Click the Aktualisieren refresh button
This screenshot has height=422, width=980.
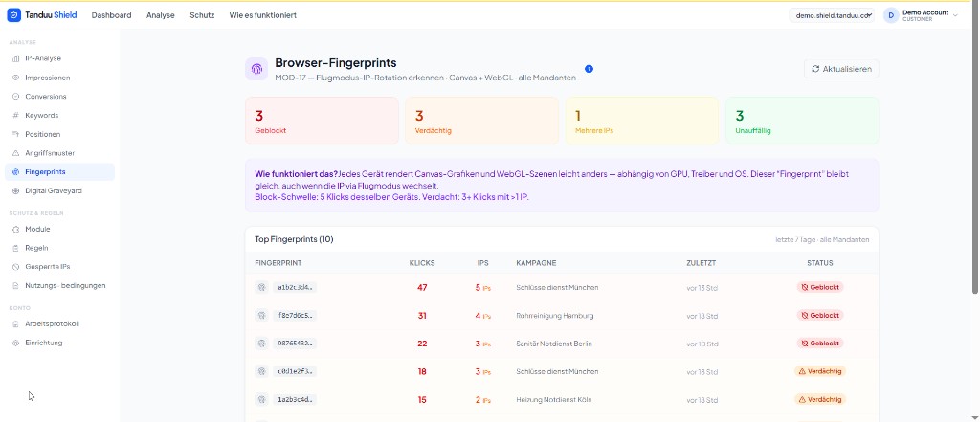pos(841,69)
